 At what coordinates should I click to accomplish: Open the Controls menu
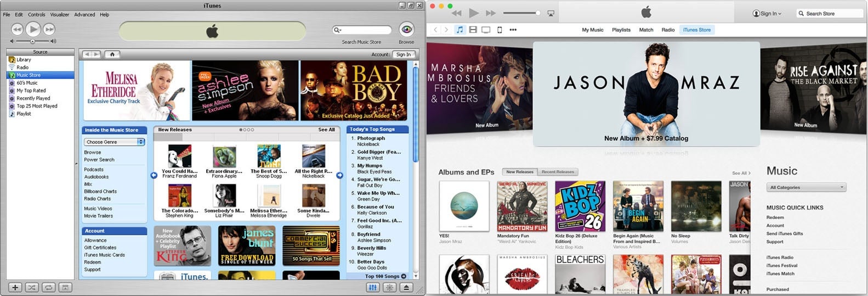(x=37, y=14)
